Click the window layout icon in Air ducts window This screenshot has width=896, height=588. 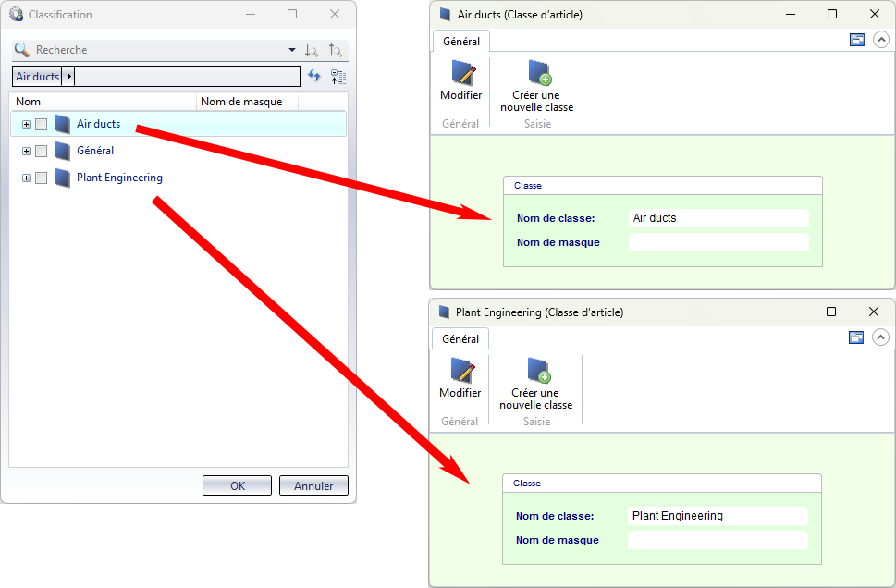point(857,40)
